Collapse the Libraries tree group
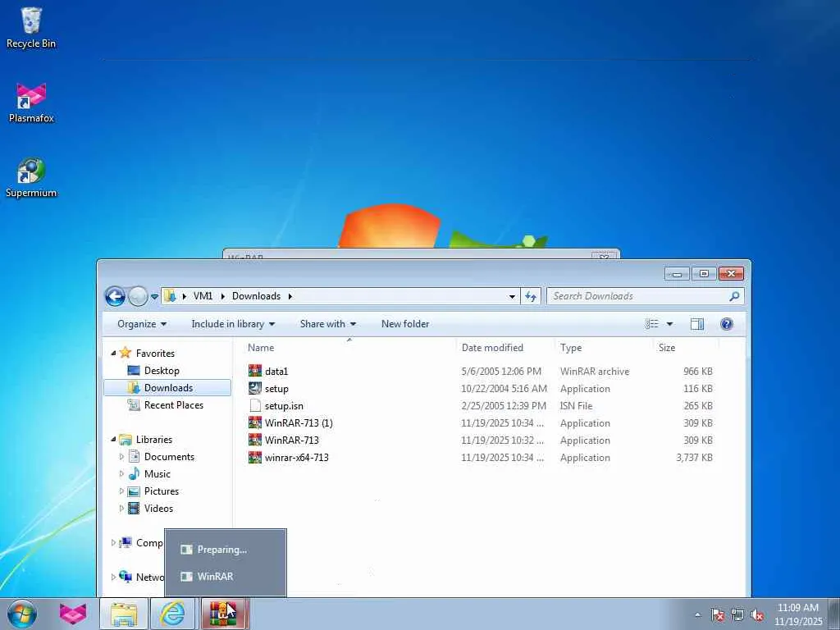 [x=113, y=440]
